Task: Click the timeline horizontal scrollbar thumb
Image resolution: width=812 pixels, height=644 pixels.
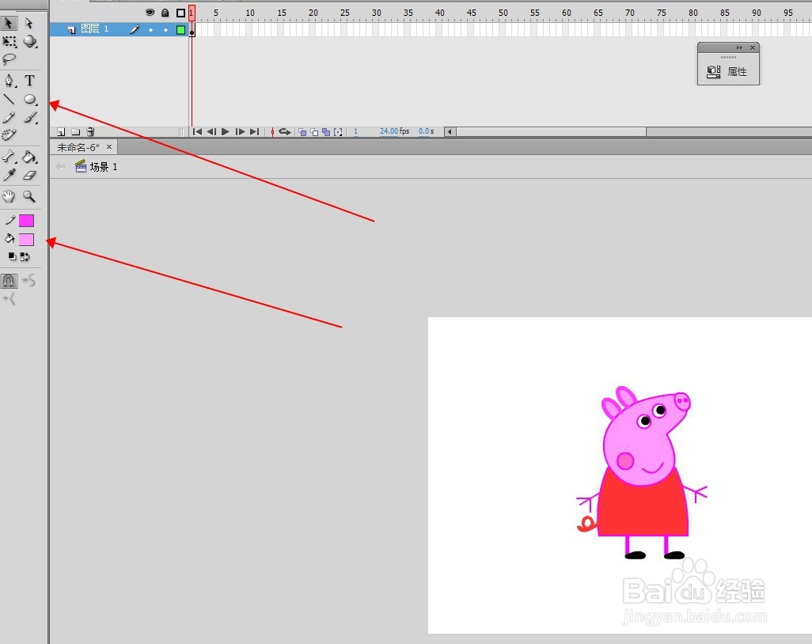Action: [x=551, y=132]
